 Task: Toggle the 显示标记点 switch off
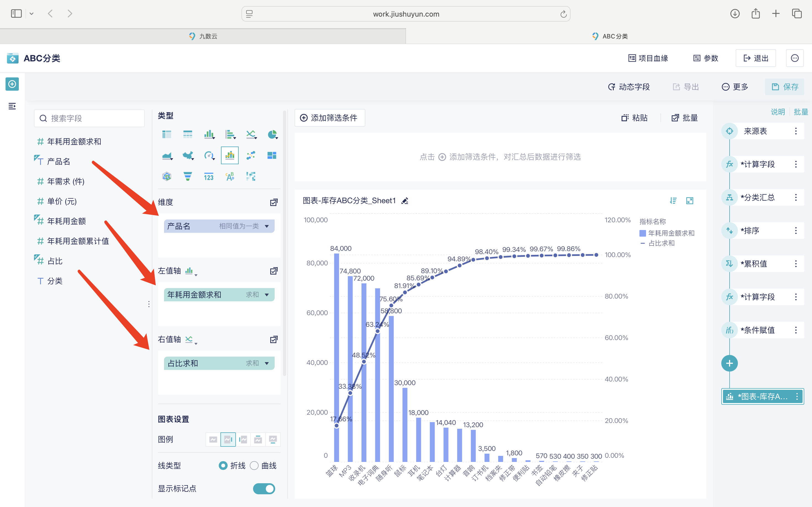(264, 488)
